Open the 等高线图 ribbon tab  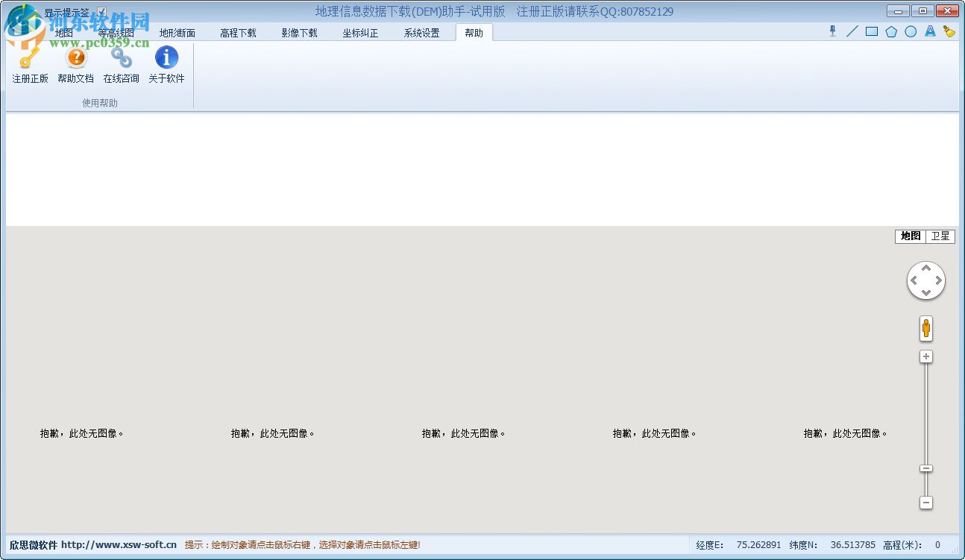click(x=116, y=33)
